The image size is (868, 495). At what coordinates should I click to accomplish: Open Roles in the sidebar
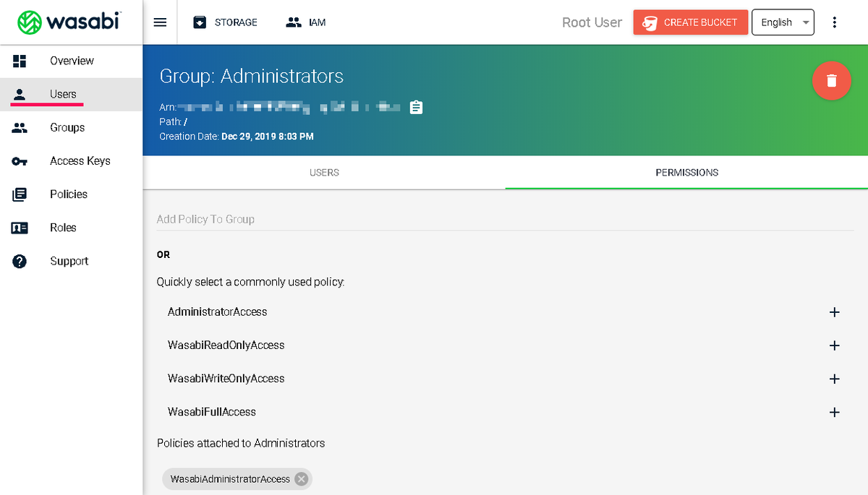(72, 227)
